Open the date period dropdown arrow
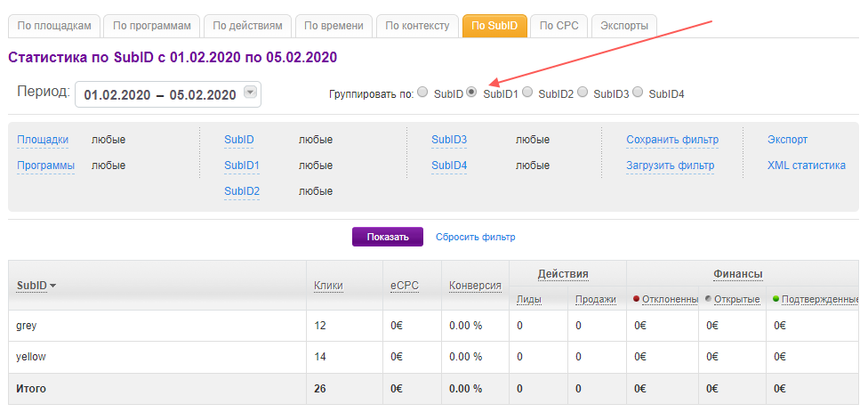 pyautogui.click(x=250, y=92)
